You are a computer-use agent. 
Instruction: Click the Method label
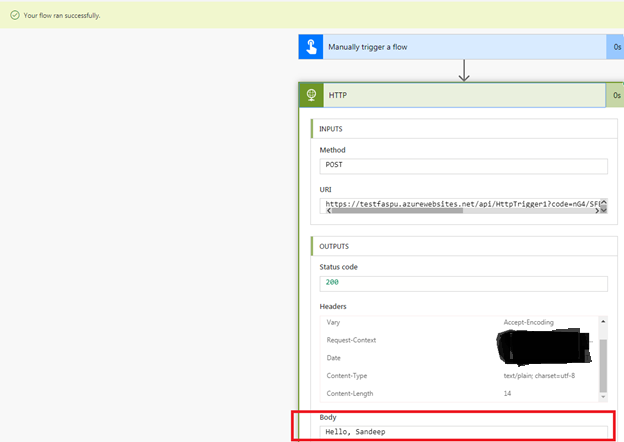[332, 150]
